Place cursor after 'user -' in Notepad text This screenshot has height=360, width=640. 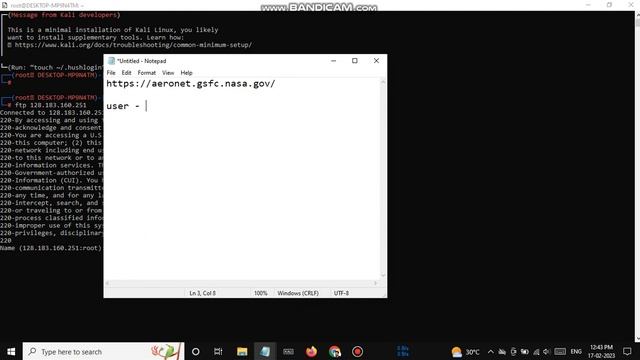(146, 106)
